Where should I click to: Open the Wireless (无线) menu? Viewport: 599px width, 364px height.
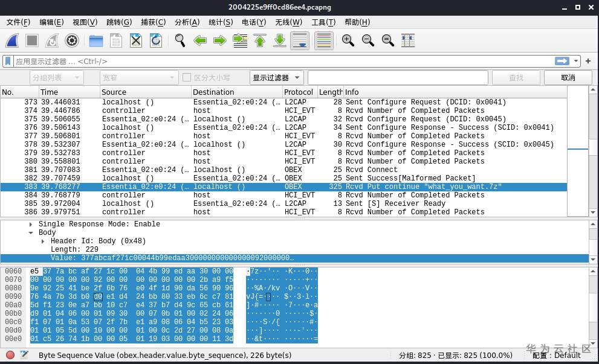(x=288, y=22)
